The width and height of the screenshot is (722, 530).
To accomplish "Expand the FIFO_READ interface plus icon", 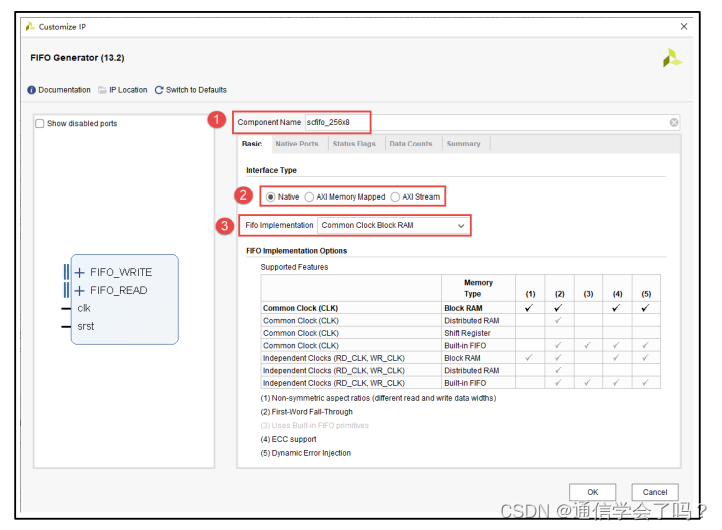I will coord(80,291).
